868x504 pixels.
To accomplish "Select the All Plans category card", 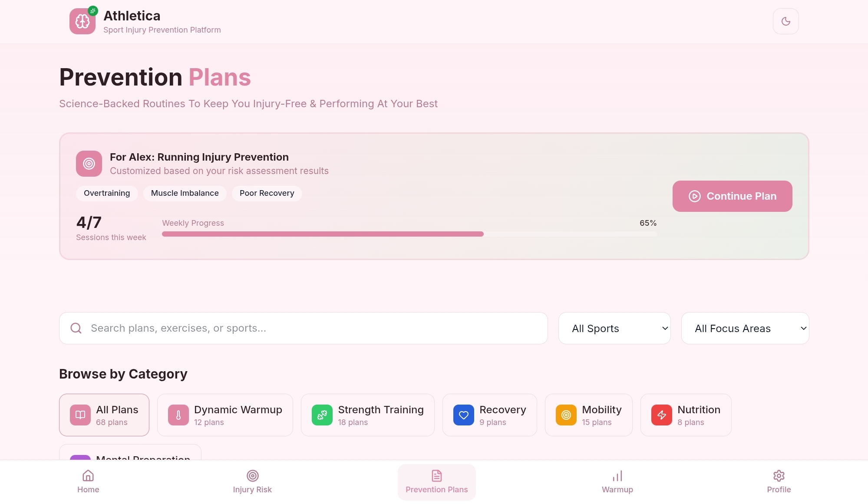I will 104,415.
